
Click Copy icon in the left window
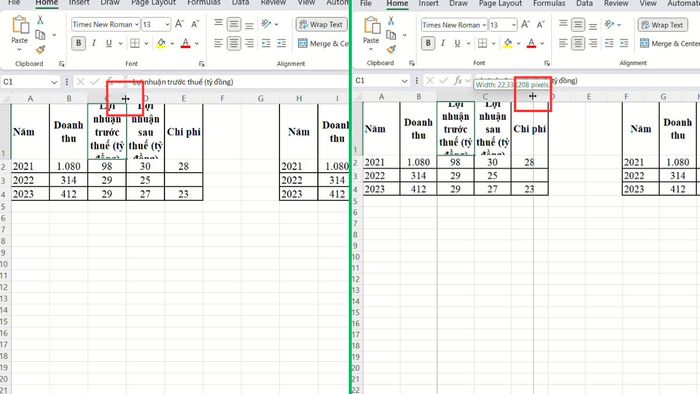click(40, 35)
